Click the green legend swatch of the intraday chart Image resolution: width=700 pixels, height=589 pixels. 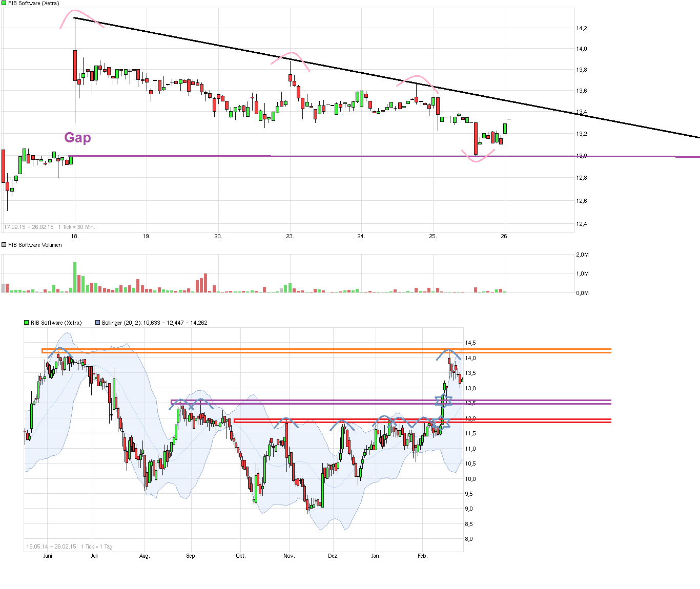click(4, 4)
